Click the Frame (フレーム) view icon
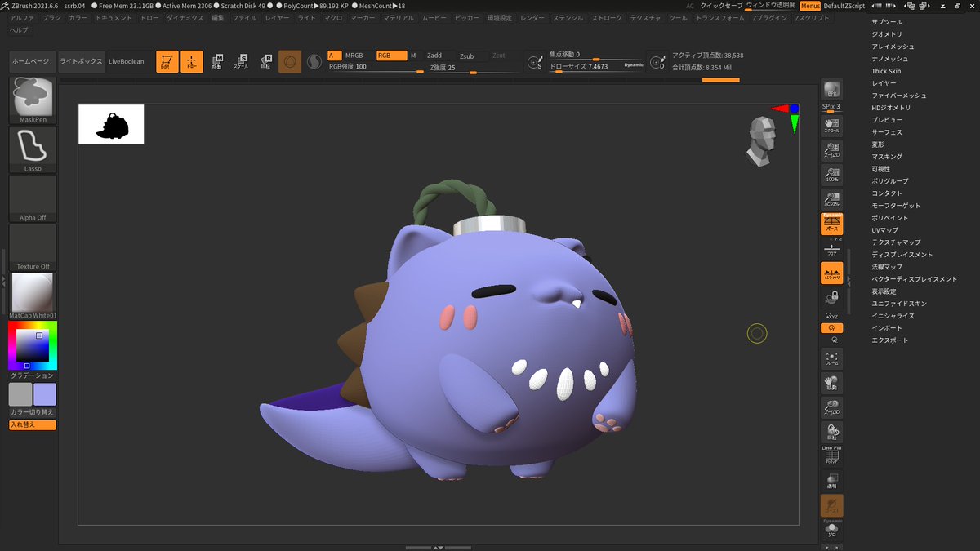Screen dimensions: 980x551 (831, 358)
